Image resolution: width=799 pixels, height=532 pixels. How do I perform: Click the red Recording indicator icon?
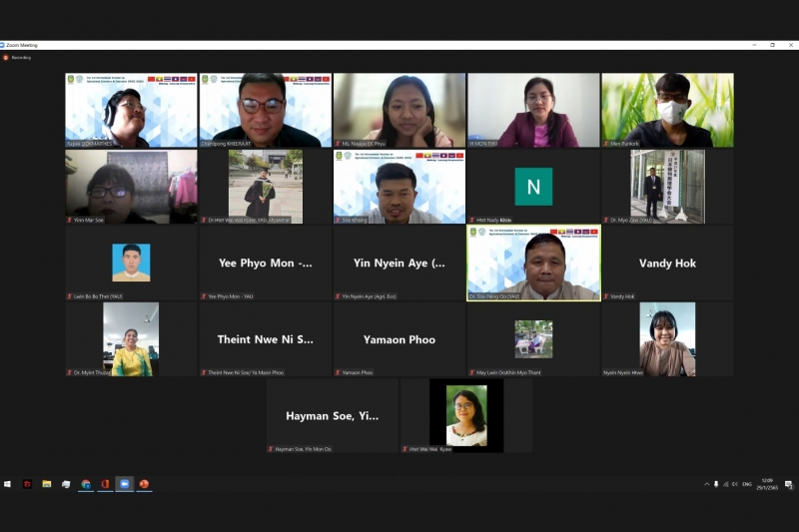pos(6,57)
